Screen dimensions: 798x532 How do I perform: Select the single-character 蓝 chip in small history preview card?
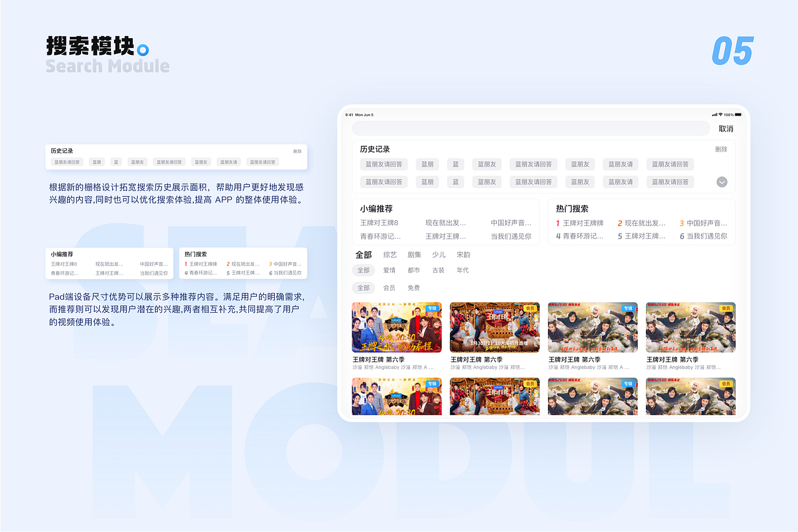click(x=116, y=162)
